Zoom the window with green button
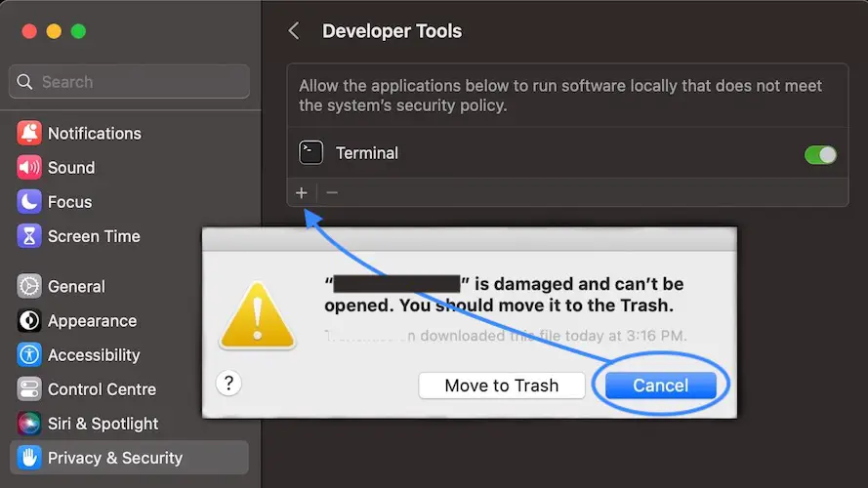The image size is (868, 488). pyautogui.click(x=79, y=31)
